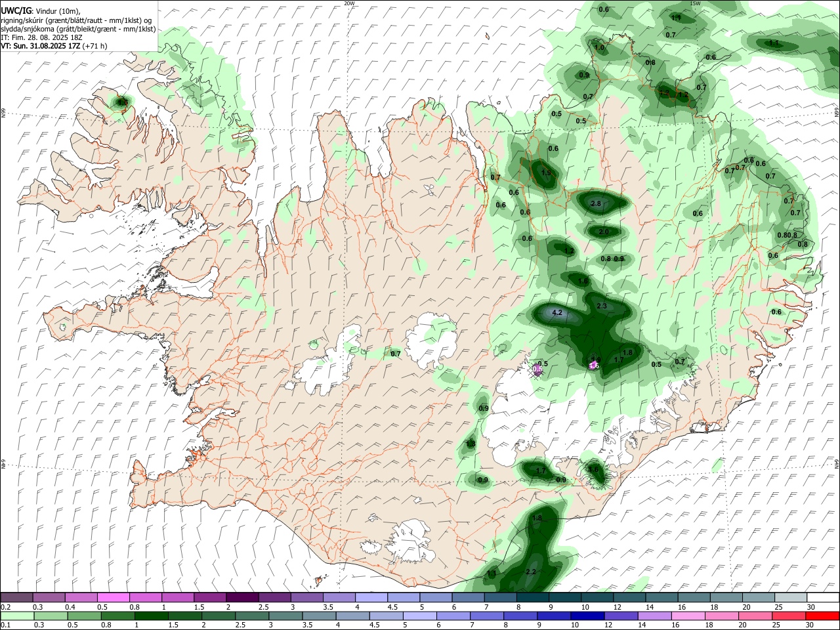
Task: Select the 2.3 rainfall value
Action: pyautogui.click(x=602, y=306)
